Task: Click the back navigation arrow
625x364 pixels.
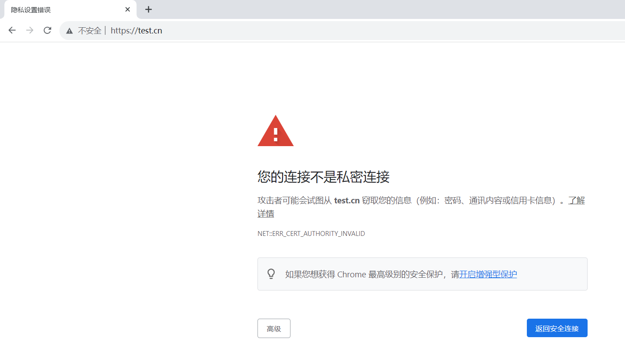Action: pyautogui.click(x=12, y=30)
